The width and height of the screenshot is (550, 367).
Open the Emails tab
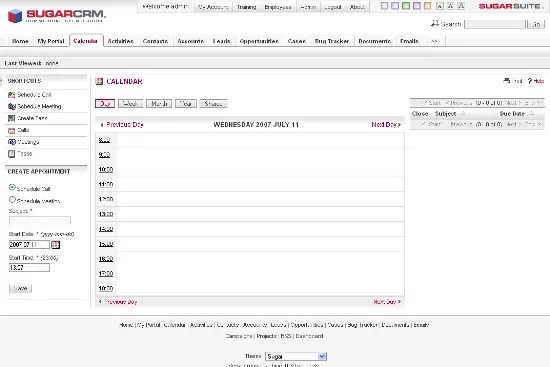point(409,41)
